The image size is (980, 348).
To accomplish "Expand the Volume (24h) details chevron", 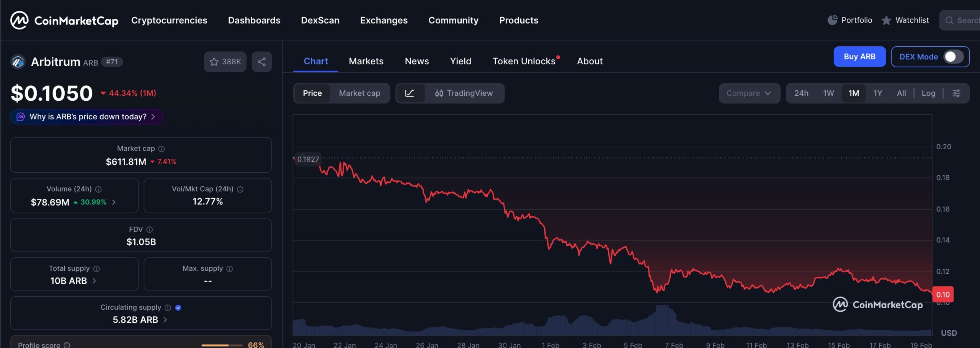I will click(114, 202).
